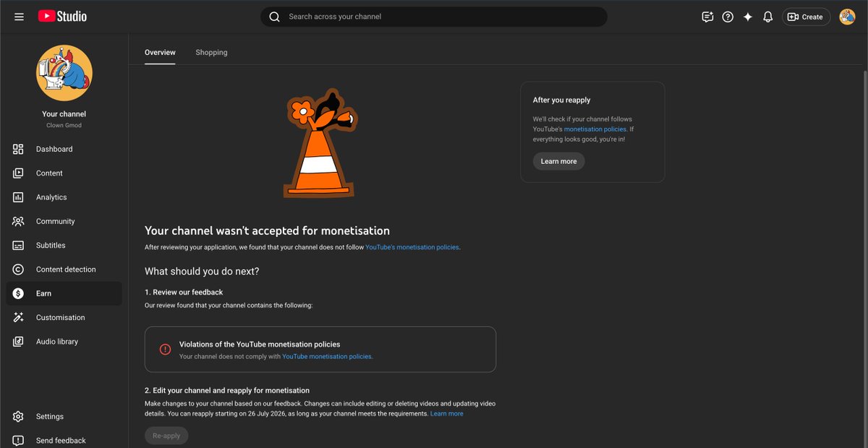Click Learn more link about reapplying

click(447, 414)
